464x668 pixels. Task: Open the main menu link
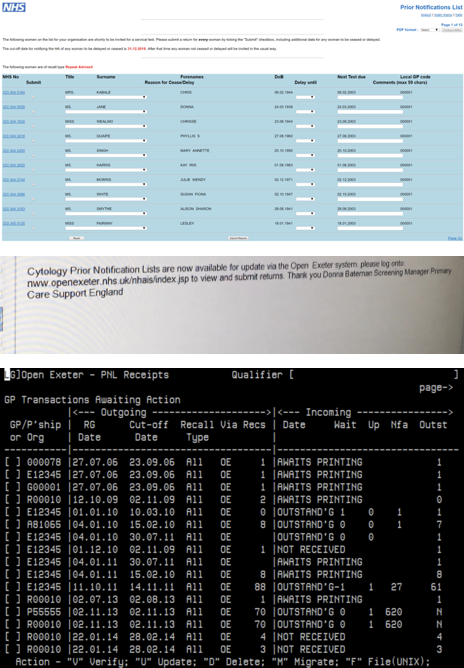tap(443, 15)
